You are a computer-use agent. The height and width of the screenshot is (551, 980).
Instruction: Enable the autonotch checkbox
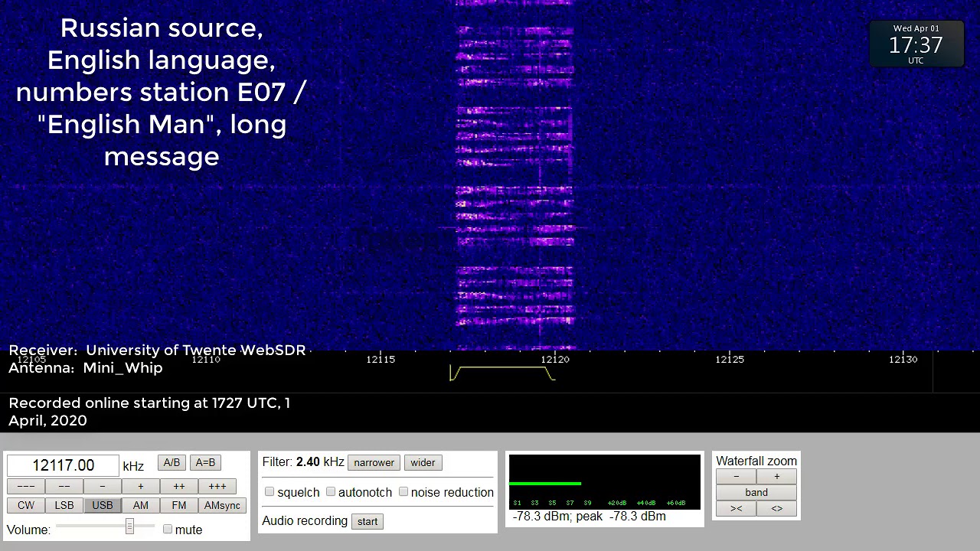[x=331, y=491]
